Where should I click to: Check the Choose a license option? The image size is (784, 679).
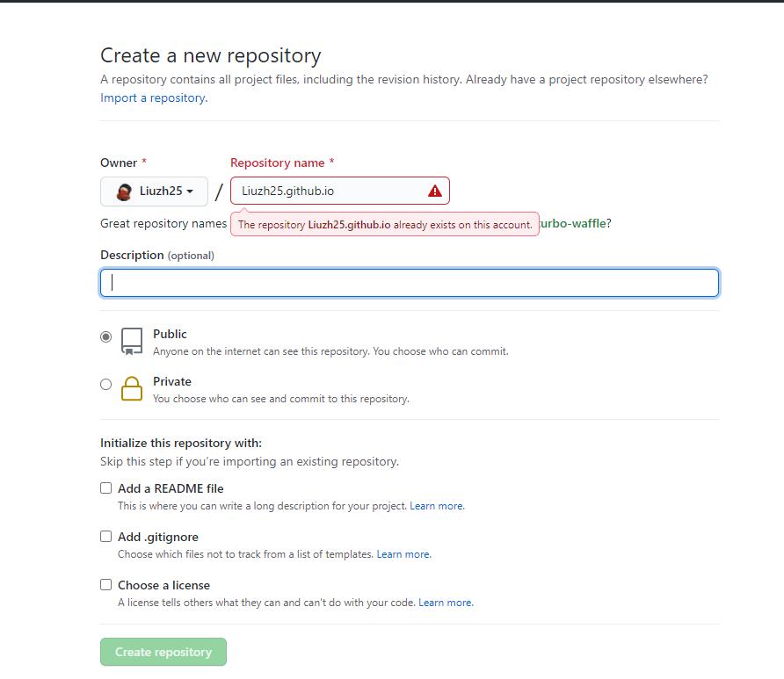(x=105, y=584)
